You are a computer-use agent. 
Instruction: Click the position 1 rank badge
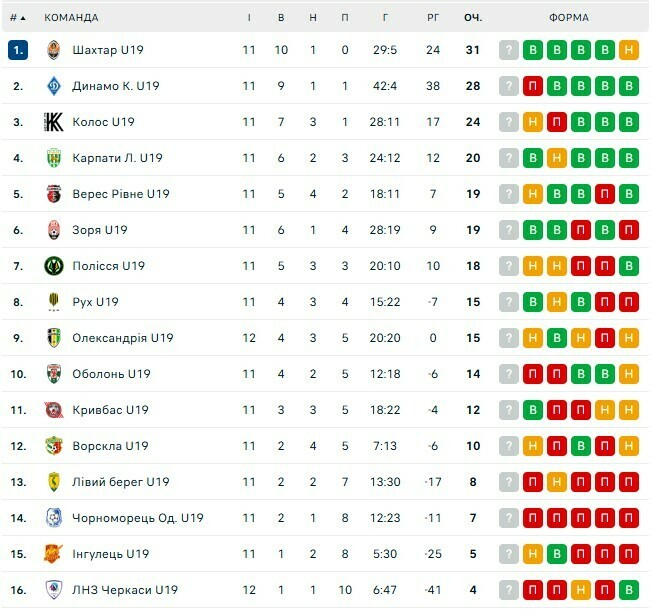(x=18, y=50)
